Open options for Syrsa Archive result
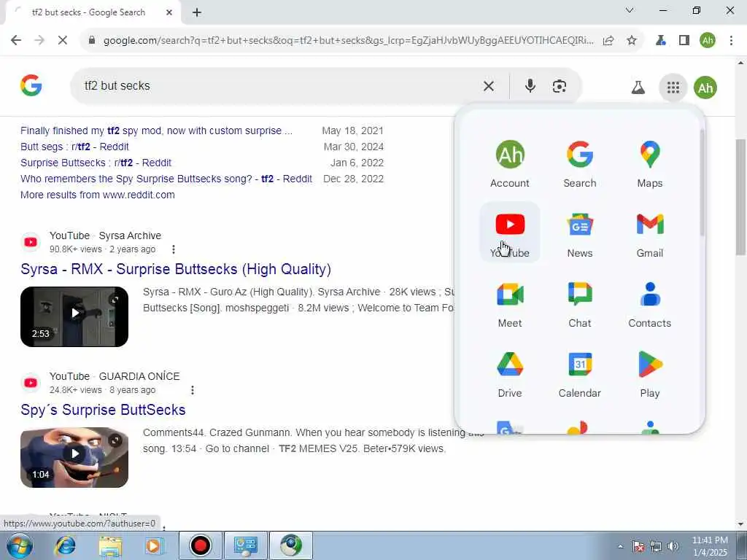Screen dimensions: 747x560 (x=174, y=249)
